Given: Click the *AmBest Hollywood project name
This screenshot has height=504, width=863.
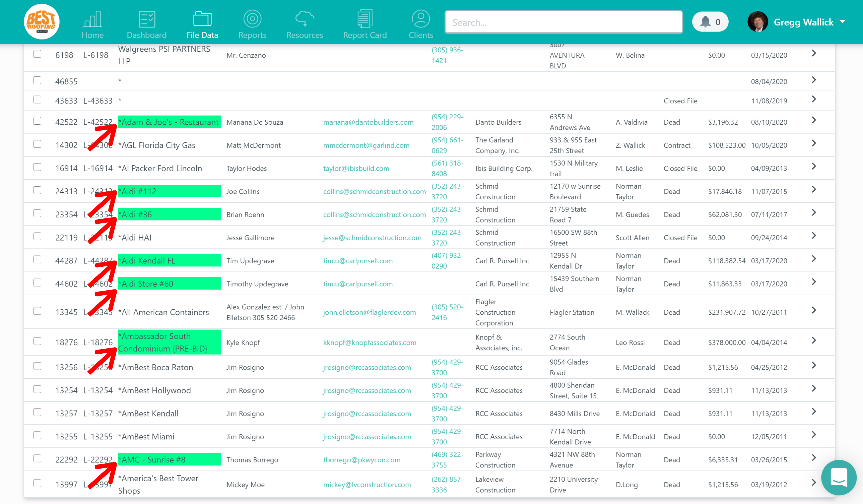Looking at the screenshot, I should click(154, 391).
